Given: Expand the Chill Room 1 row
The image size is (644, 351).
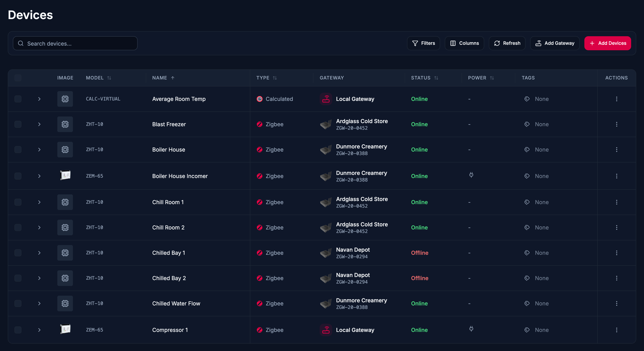Looking at the screenshot, I should tap(39, 202).
